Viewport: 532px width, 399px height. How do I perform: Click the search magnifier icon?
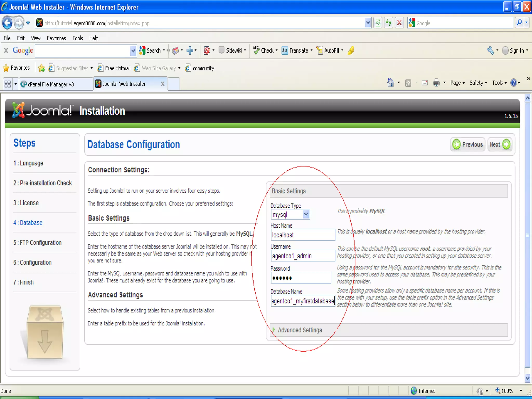(519, 23)
